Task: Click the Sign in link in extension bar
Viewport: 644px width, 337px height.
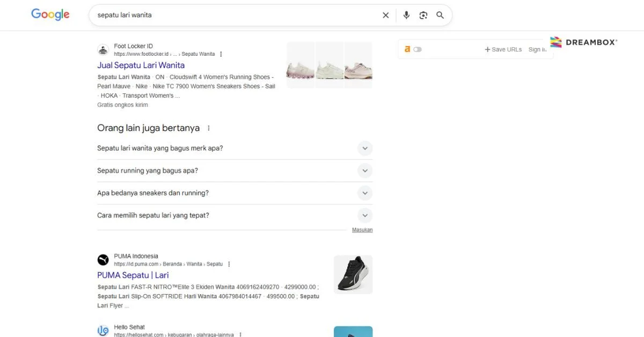Action: (537, 49)
